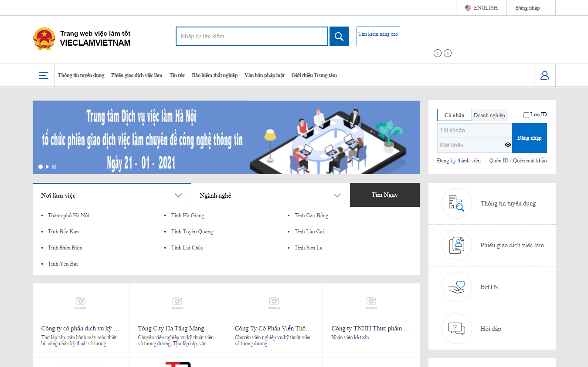The height and width of the screenshot is (367, 588).
Task: Click the blue Đăng nhập login button
Action: point(530,138)
